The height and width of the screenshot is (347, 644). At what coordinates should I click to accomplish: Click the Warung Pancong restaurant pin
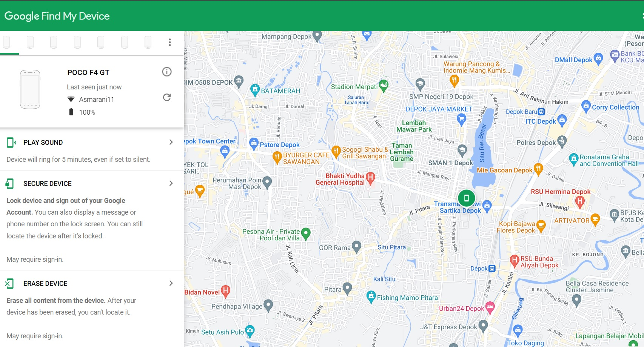click(x=454, y=80)
